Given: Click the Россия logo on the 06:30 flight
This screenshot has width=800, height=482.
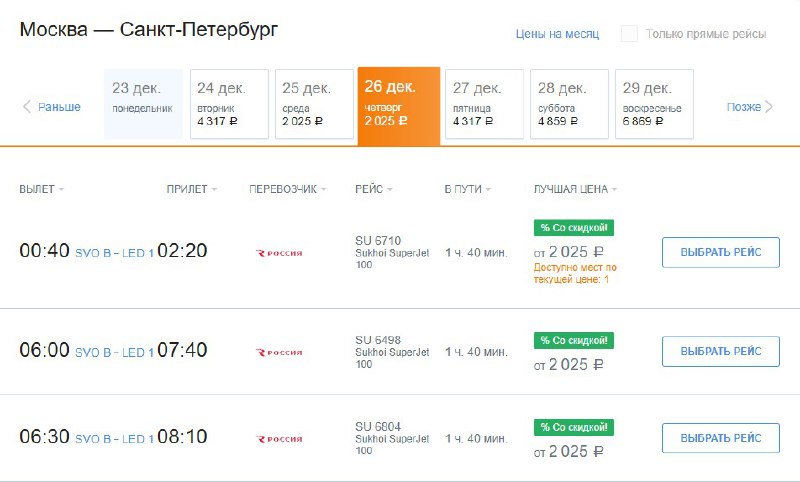Looking at the screenshot, I should pyautogui.click(x=279, y=439).
